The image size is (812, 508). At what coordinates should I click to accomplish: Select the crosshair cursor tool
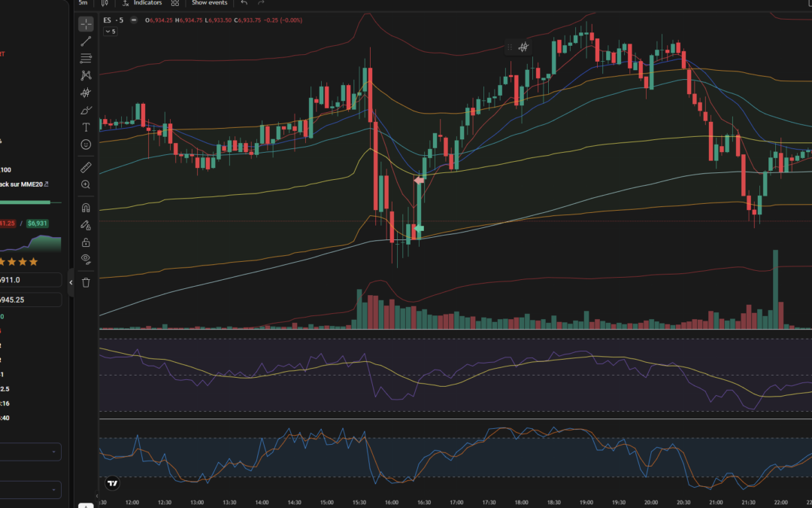click(86, 24)
